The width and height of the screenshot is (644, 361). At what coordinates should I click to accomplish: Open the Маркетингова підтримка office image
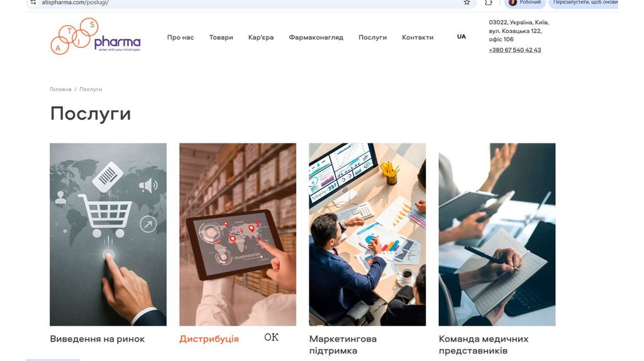[367, 235]
